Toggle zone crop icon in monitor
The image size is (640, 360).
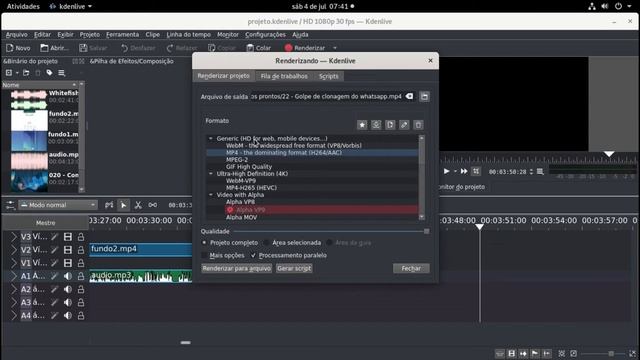476,171
